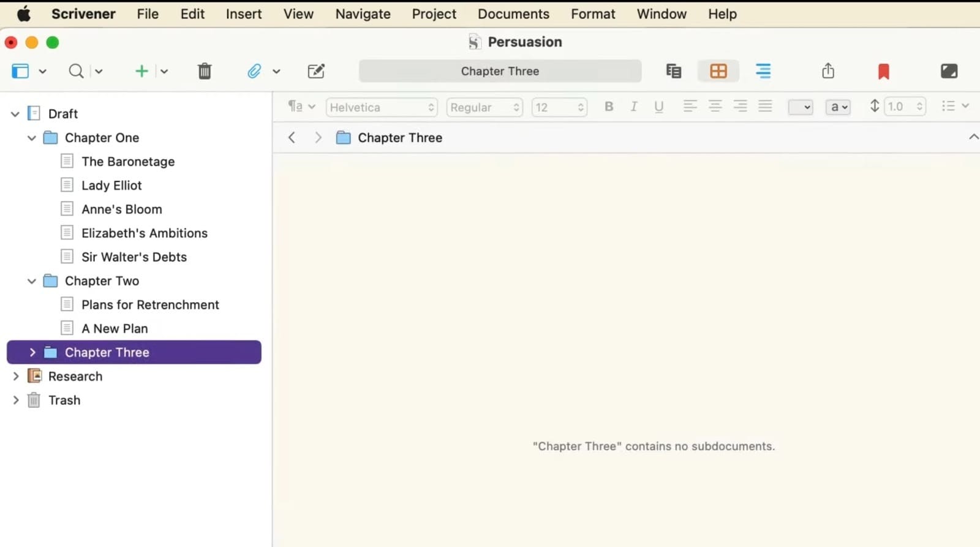Viewport: 980px width, 547px height.
Task: Click the Chapter Three quick search bar
Action: click(x=500, y=71)
